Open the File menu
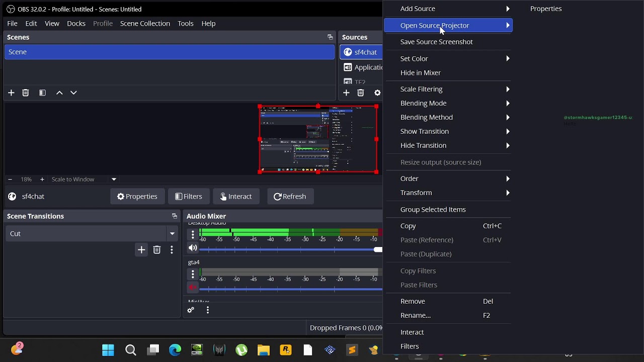 tap(12, 24)
